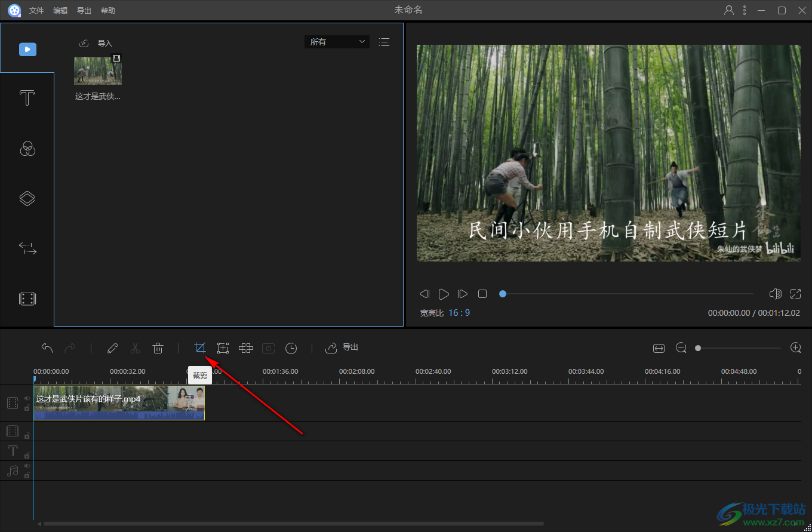Select the Crop (裁剪) tool
The height and width of the screenshot is (532, 812).
pos(200,348)
